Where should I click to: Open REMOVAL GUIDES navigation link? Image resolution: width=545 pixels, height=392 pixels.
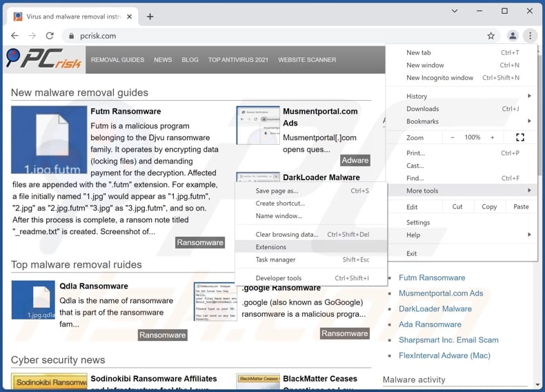coord(117,60)
